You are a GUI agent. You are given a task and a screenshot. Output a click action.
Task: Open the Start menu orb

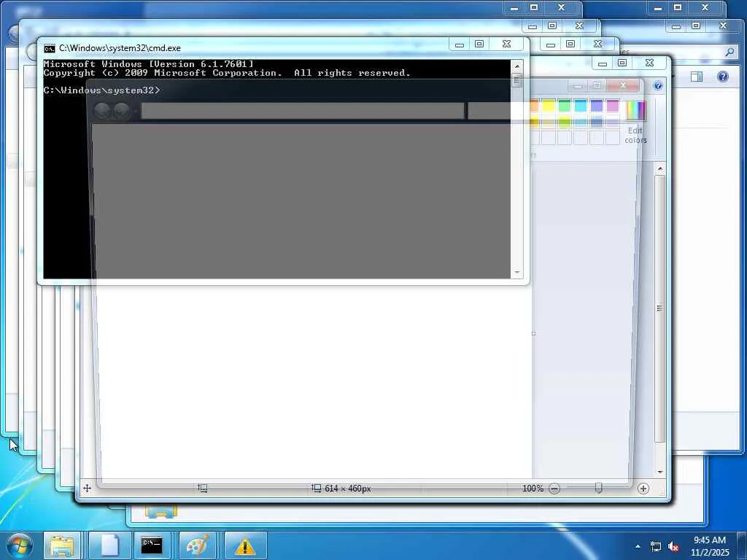point(20,545)
